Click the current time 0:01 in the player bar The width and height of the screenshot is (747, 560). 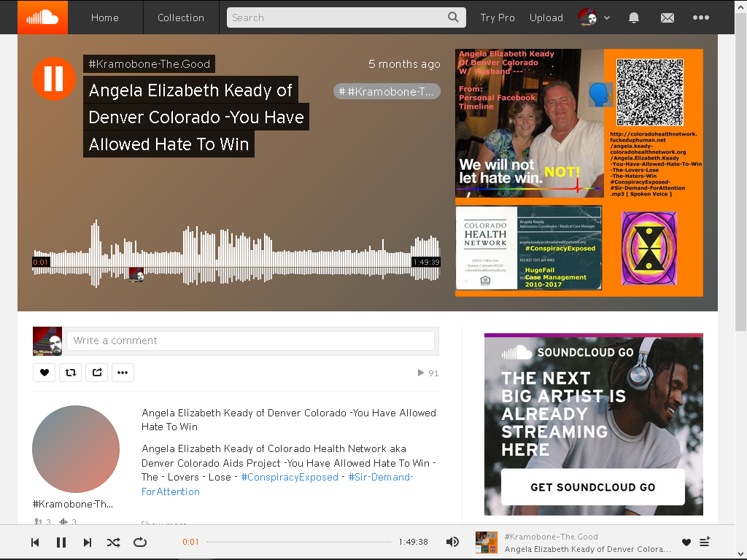pyautogui.click(x=190, y=542)
